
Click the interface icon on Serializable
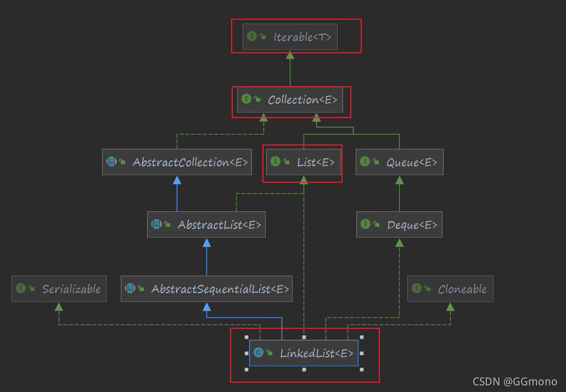(x=20, y=289)
